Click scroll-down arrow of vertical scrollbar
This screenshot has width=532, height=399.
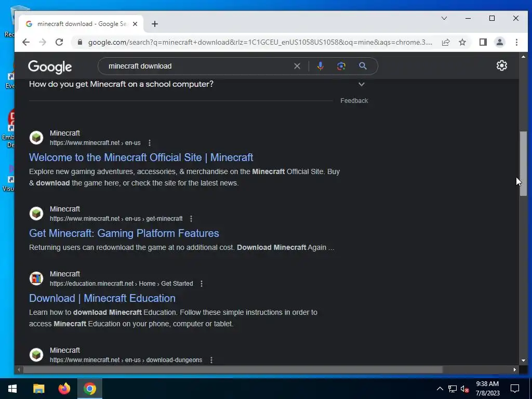pyautogui.click(x=523, y=361)
